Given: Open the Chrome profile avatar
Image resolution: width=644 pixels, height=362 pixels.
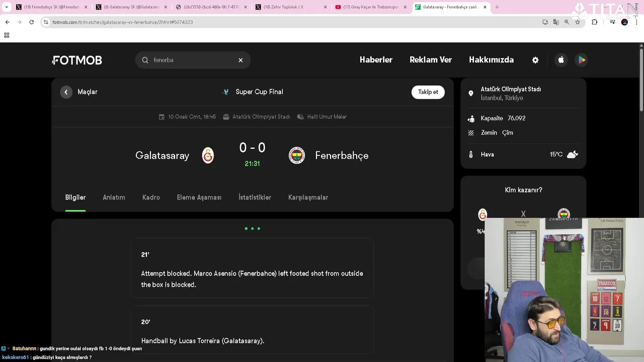Looking at the screenshot, I should click(624, 22).
